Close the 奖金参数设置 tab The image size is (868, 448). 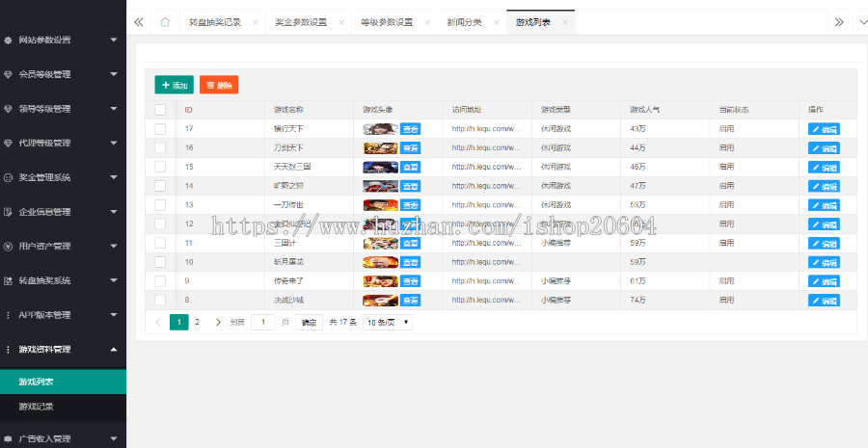(341, 23)
